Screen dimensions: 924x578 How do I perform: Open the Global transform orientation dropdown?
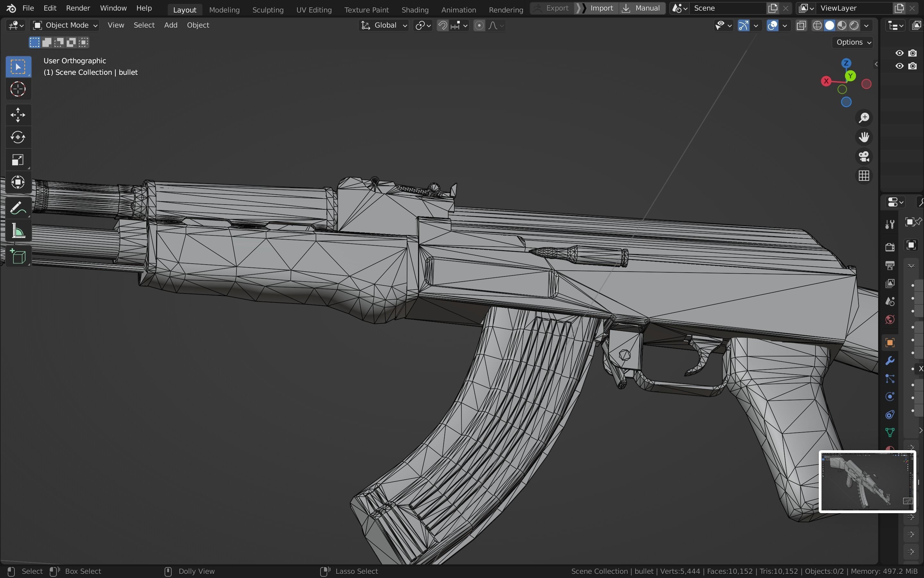tap(383, 26)
